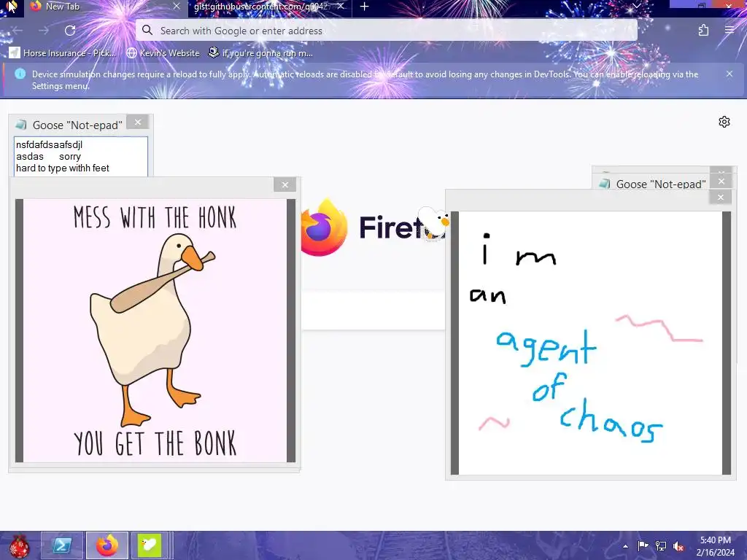This screenshot has height=560, width=747.
Task: Click the right Goose Not-epad title icon
Action: [x=605, y=184]
